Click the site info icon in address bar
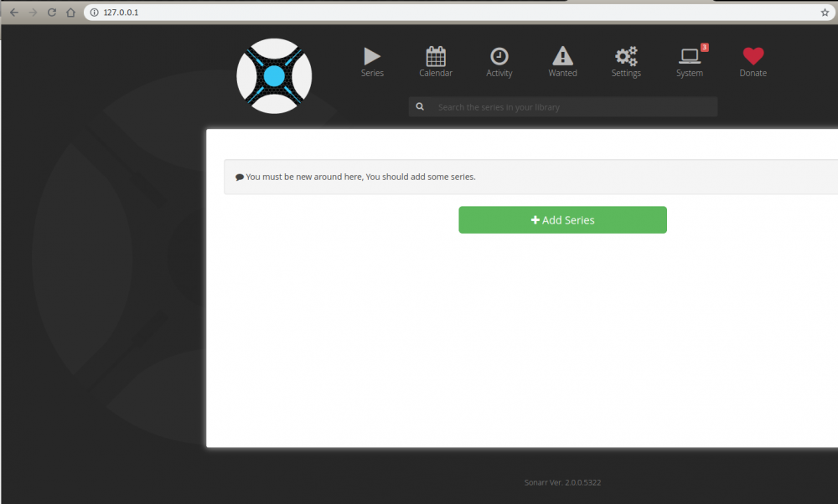 pos(94,13)
